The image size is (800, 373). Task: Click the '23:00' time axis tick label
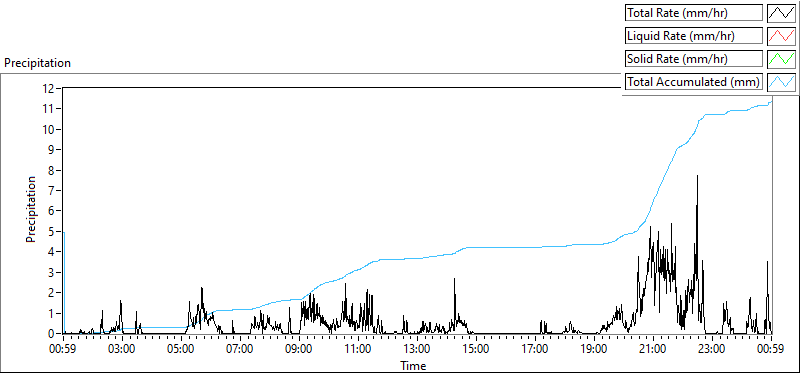click(x=712, y=350)
